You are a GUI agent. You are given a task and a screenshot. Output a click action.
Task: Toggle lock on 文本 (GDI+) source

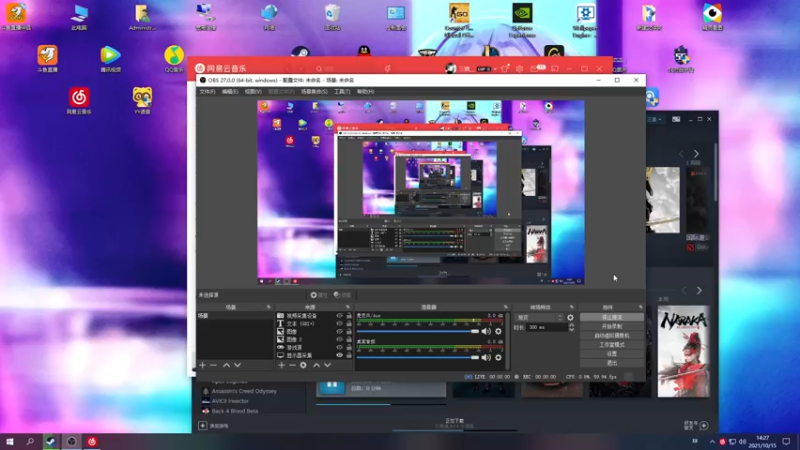349,323
